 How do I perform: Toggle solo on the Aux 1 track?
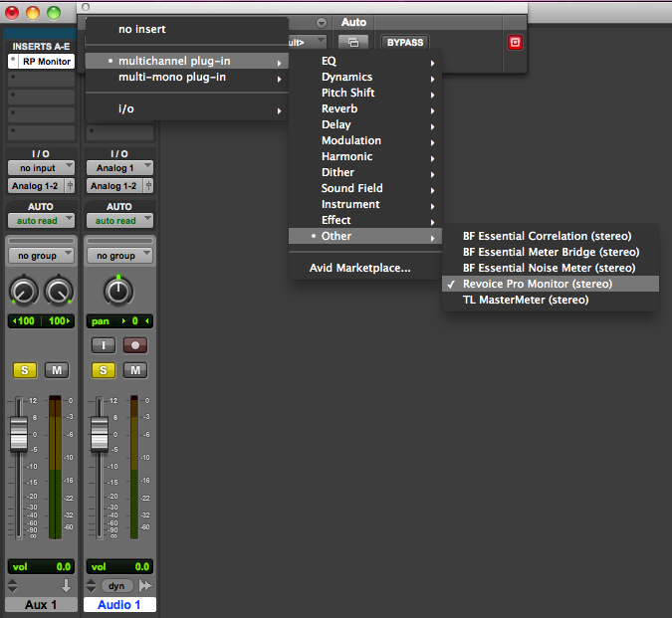coord(23,370)
